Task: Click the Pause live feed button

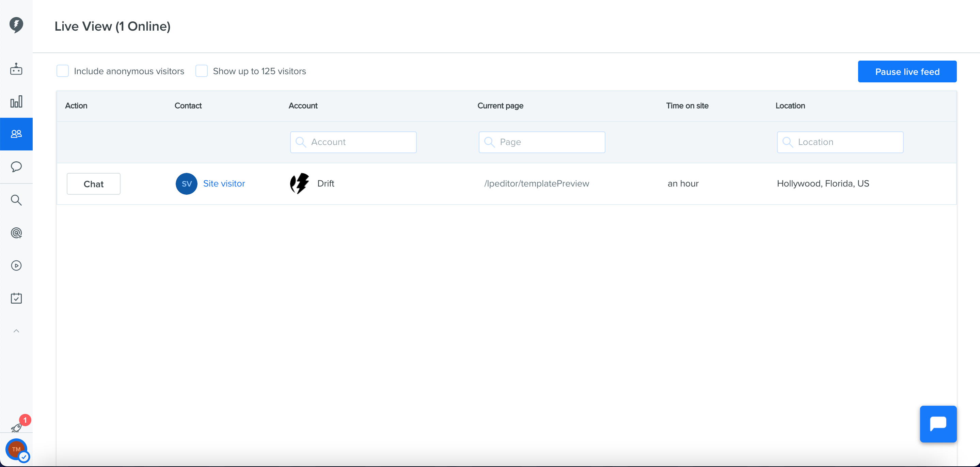Action: click(x=907, y=71)
